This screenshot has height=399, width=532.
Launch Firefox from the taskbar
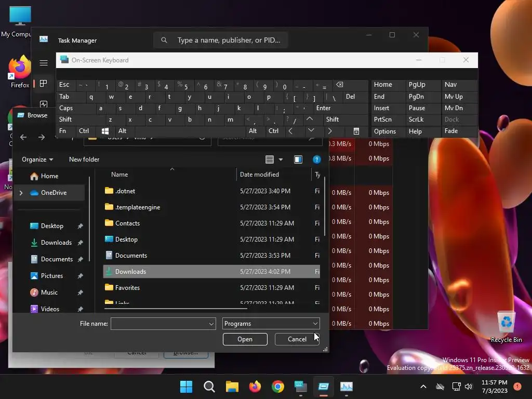click(x=255, y=387)
